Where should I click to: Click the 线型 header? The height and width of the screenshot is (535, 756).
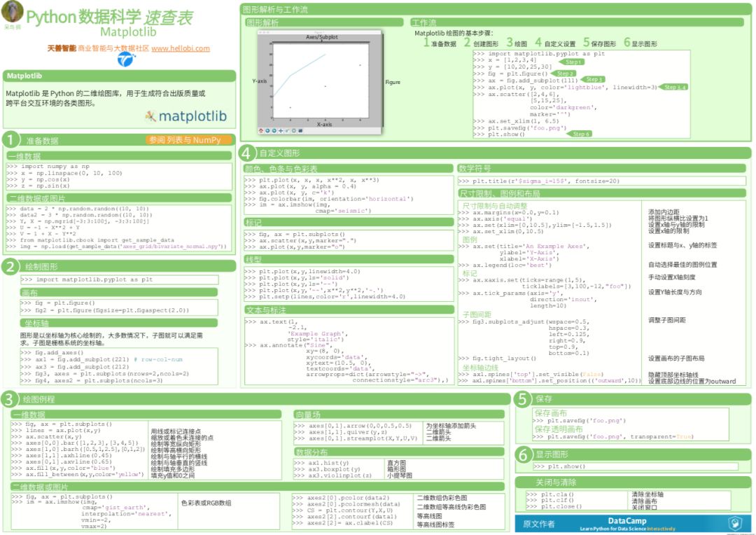tap(349, 259)
